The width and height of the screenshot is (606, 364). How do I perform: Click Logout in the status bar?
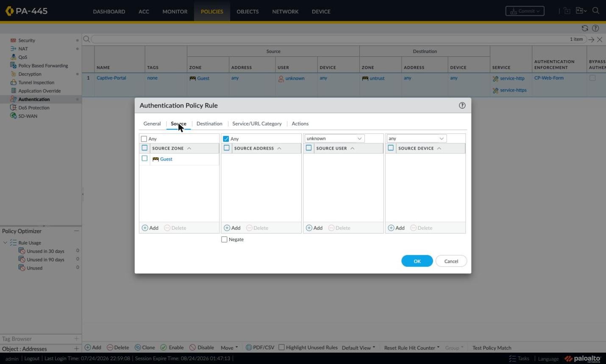tap(32, 358)
